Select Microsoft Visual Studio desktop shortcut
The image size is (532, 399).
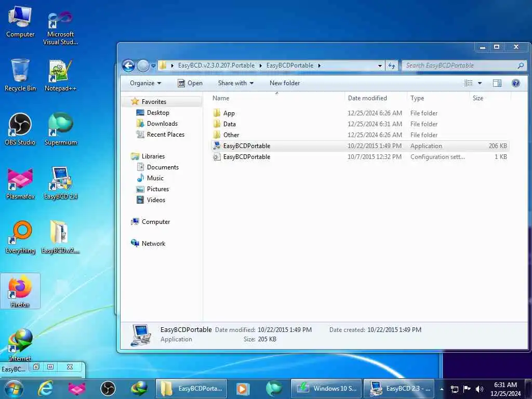point(60,27)
